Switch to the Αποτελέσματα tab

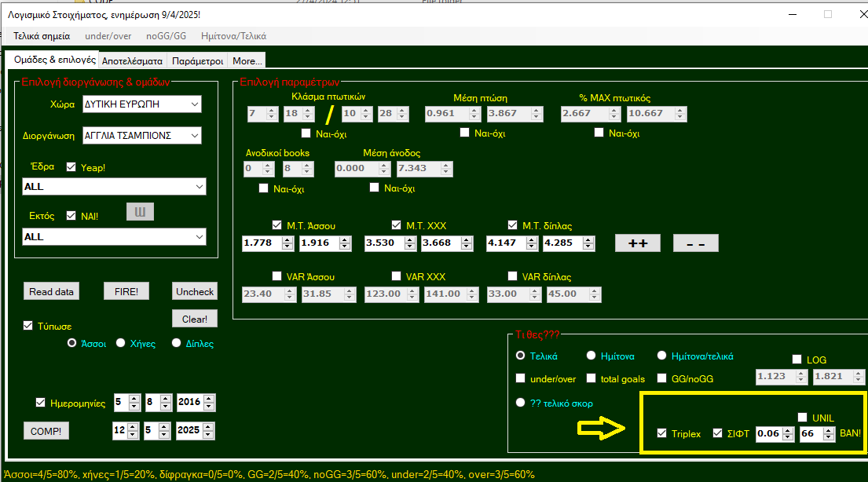click(132, 60)
